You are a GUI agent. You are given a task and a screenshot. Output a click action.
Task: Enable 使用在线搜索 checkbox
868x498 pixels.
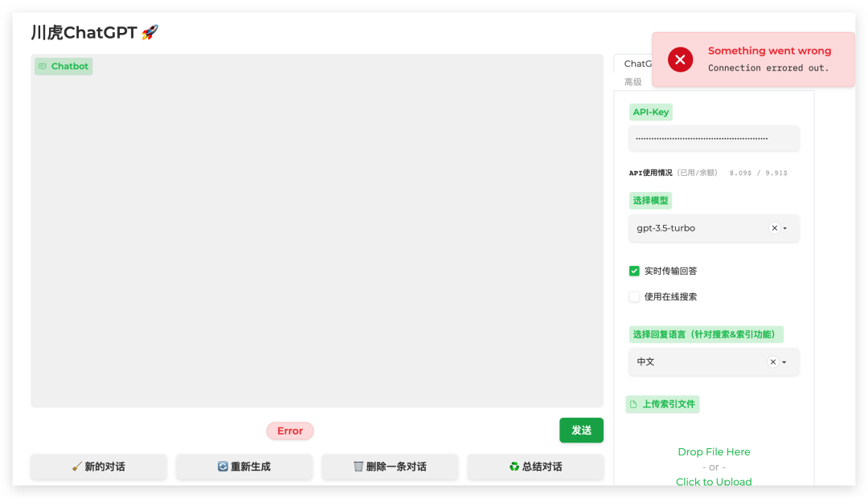click(x=634, y=296)
